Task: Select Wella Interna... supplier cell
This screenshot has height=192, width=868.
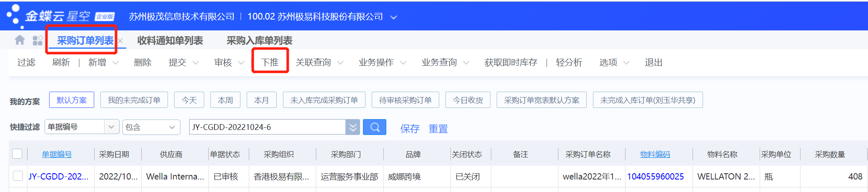Action: (x=175, y=176)
